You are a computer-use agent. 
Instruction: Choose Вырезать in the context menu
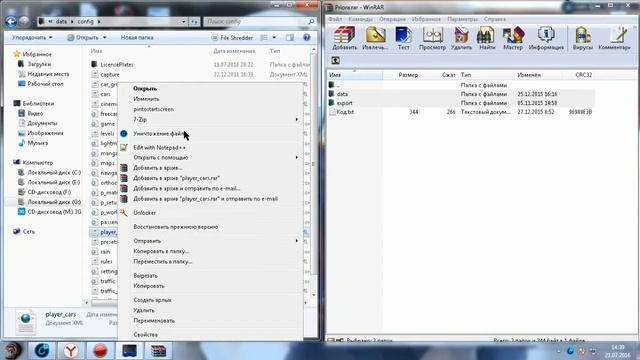point(210,276)
